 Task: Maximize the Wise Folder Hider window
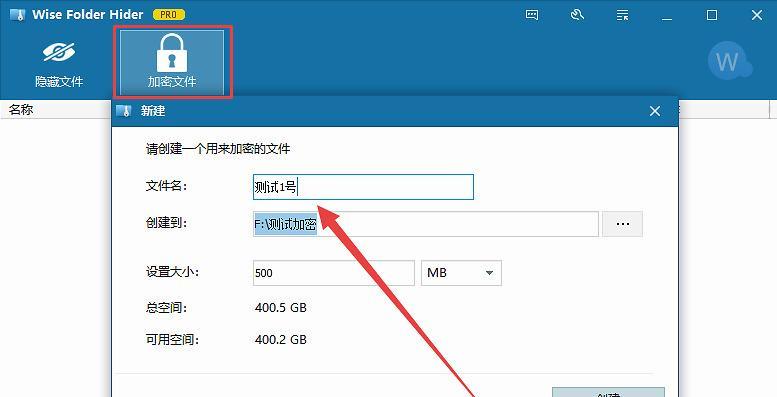click(712, 15)
